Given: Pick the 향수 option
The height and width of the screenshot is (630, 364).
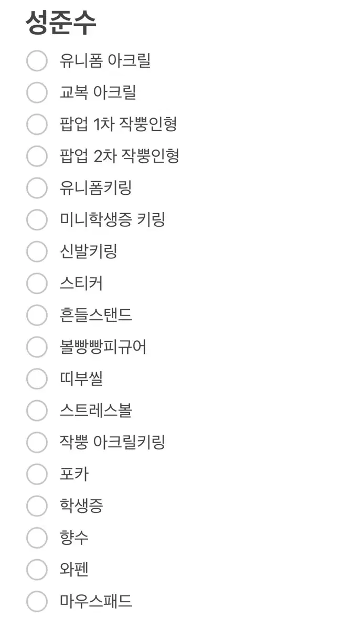Looking at the screenshot, I should tap(37, 538).
